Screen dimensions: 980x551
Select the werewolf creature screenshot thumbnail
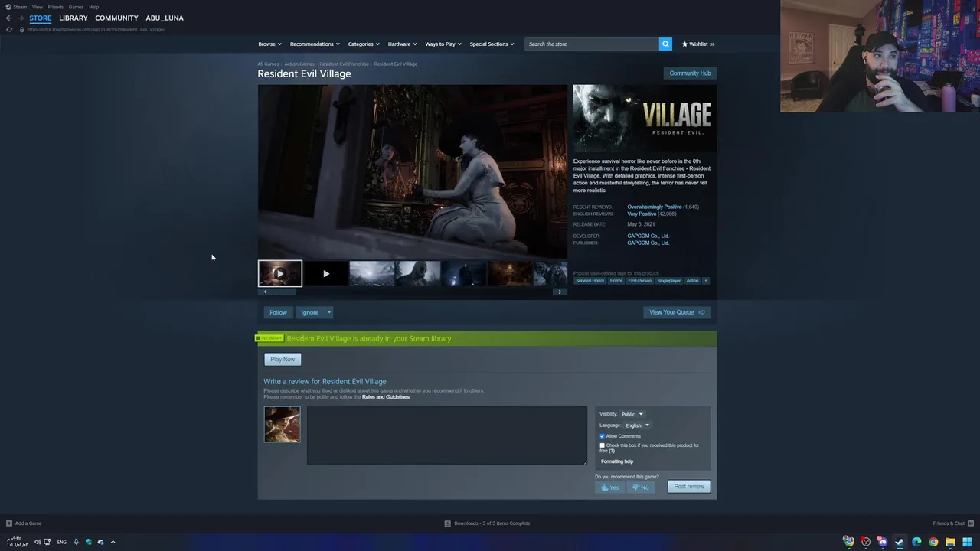click(418, 273)
